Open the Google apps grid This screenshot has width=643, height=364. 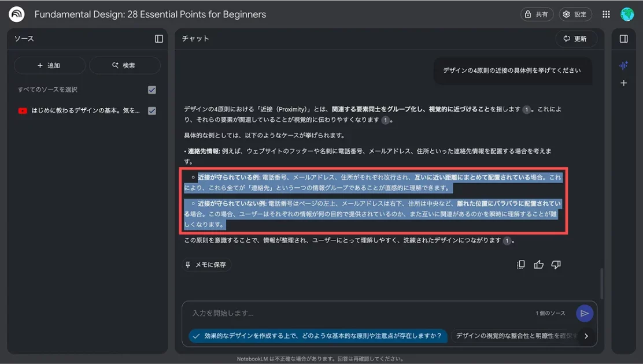point(606,14)
